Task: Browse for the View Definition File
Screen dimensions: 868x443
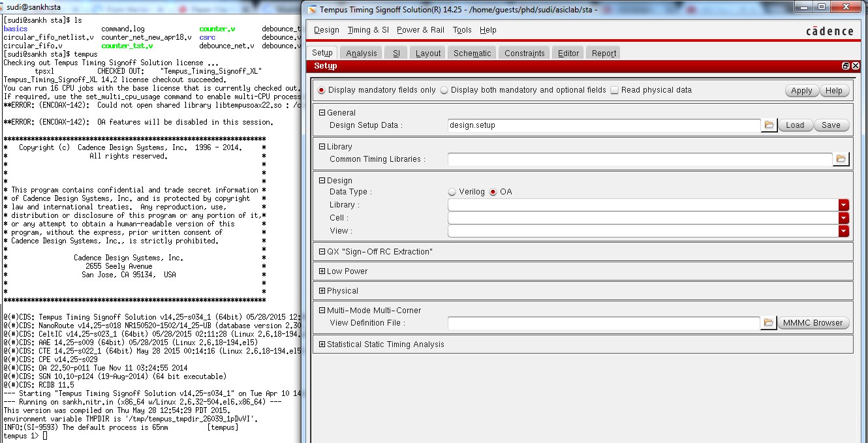Action: (x=769, y=323)
